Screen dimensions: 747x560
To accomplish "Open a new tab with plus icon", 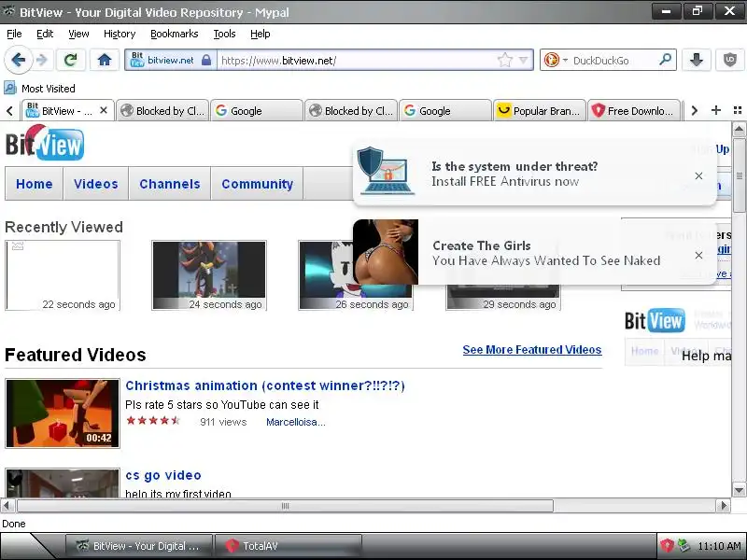I will point(715,110).
